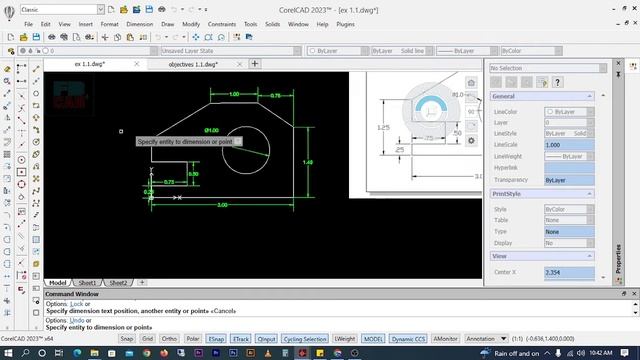Toggle QInput in the status bar
This screenshot has height=360, width=640.
(x=267, y=339)
